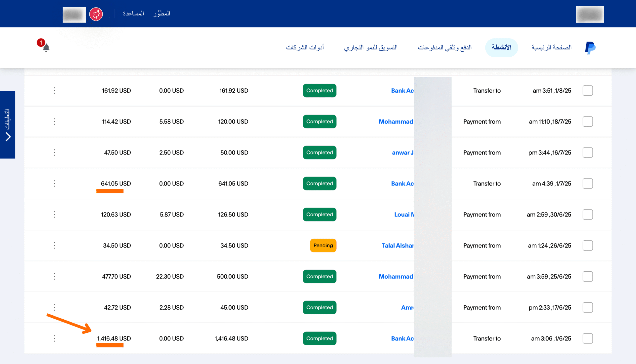
Task: Click the orange Pending status badge
Action: click(x=323, y=246)
